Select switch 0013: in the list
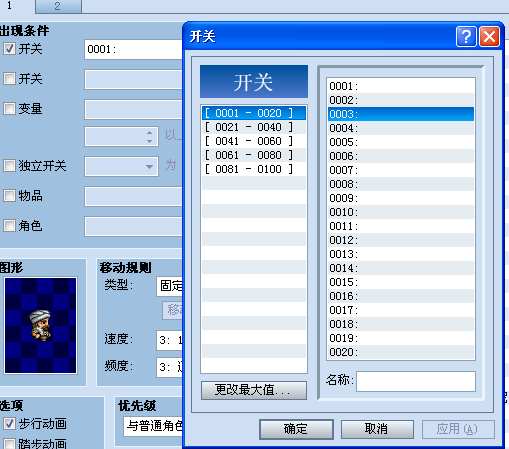 point(401,254)
